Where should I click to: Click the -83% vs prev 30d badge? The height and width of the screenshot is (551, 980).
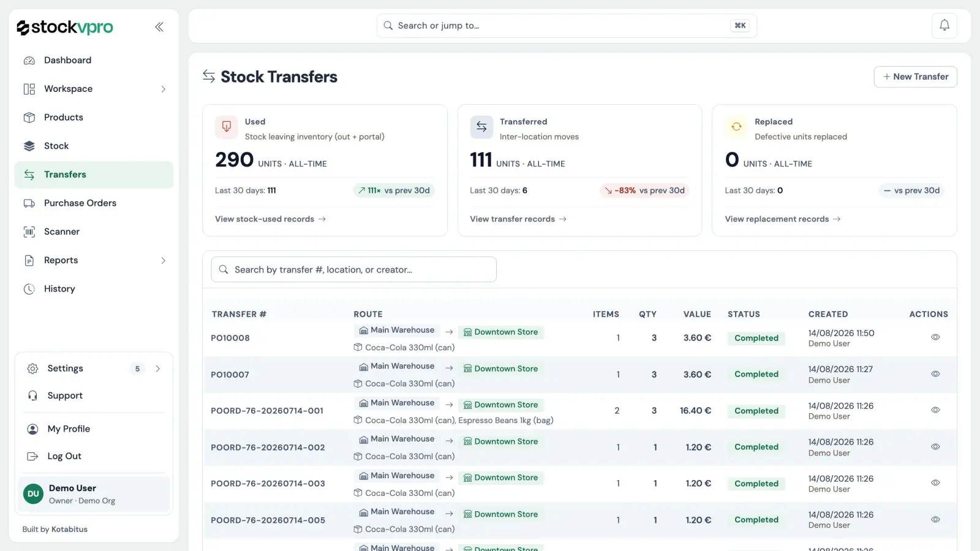644,190
